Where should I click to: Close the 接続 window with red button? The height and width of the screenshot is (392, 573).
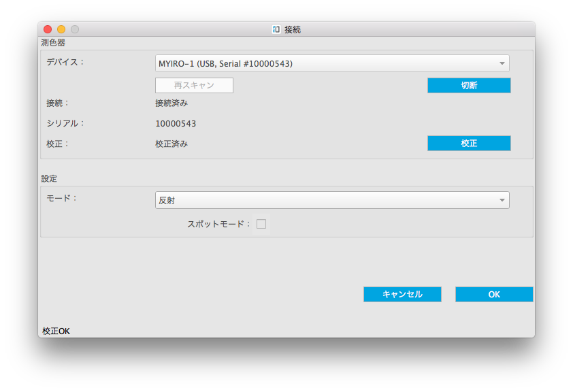coord(48,29)
